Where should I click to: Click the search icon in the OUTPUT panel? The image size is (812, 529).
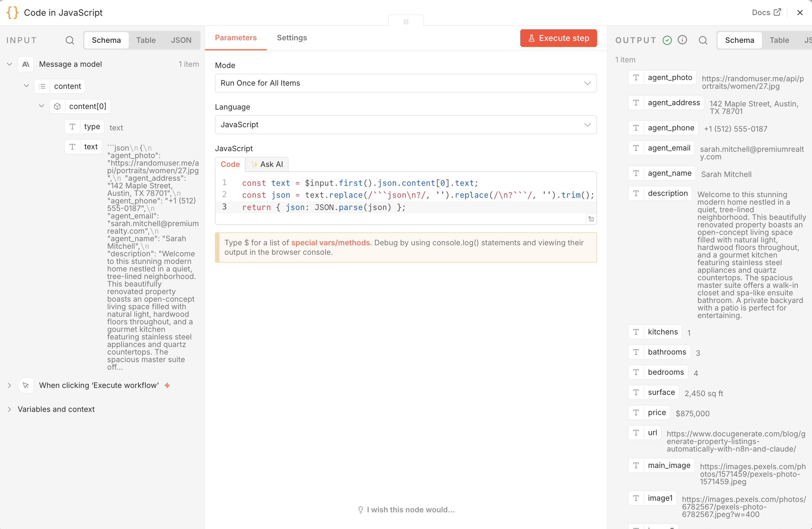pyautogui.click(x=703, y=40)
